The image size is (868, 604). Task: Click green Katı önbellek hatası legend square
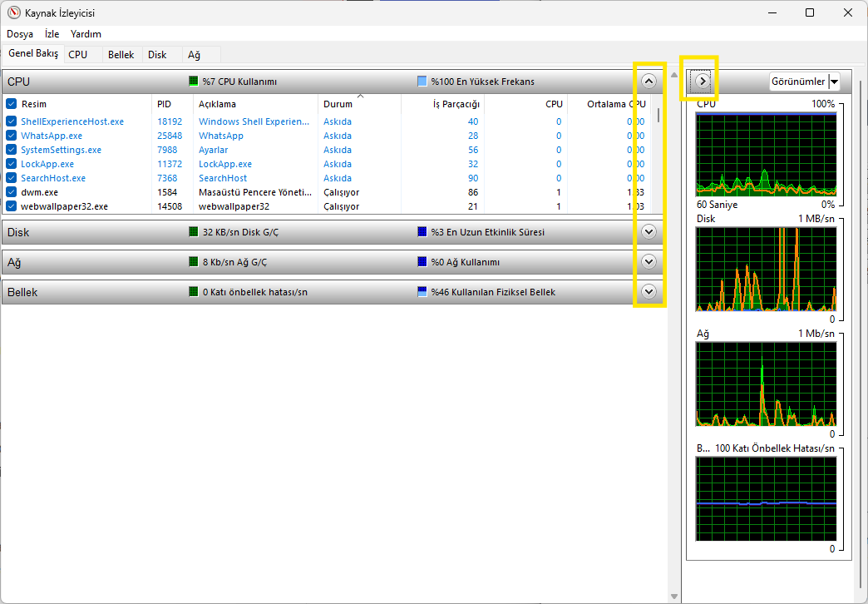click(193, 291)
